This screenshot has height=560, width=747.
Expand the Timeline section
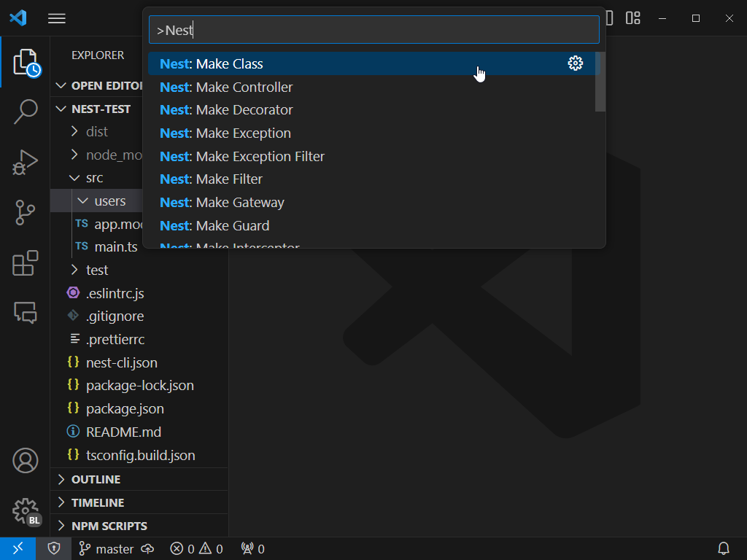[x=139, y=503]
